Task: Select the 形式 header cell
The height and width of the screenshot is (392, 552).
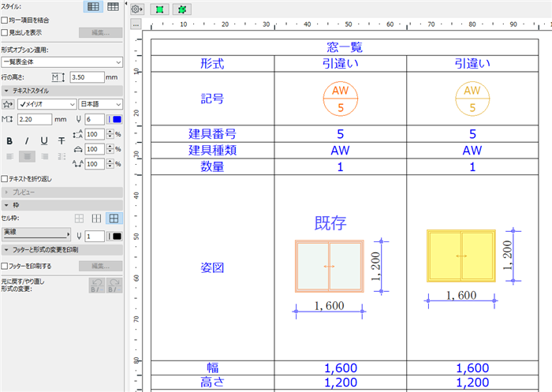Action: pos(213,64)
